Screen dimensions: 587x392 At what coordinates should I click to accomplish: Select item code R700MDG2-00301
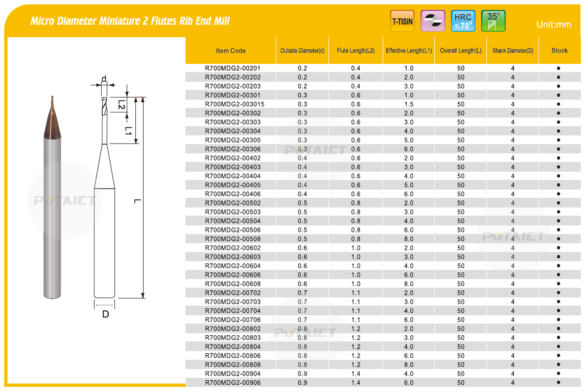[x=232, y=95]
